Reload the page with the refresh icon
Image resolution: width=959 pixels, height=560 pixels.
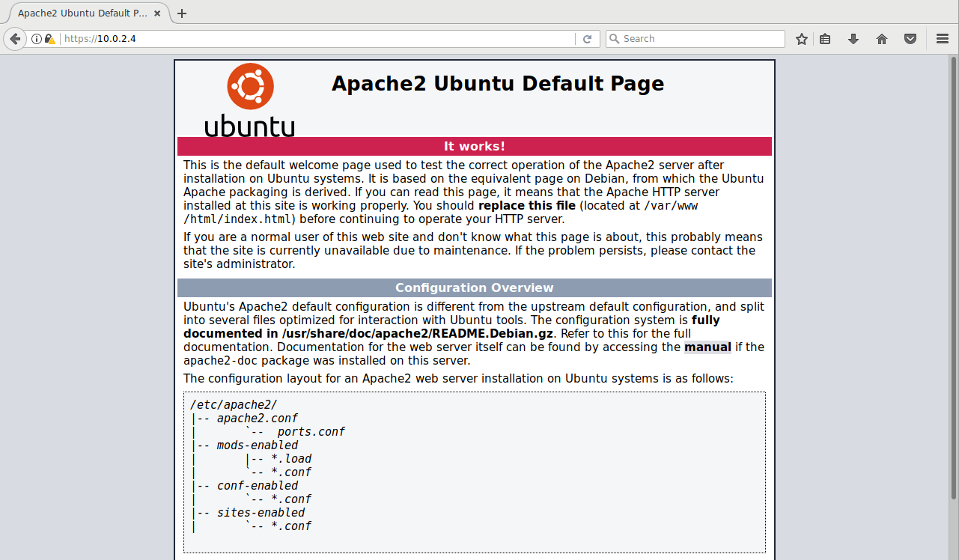pos(588,39)
